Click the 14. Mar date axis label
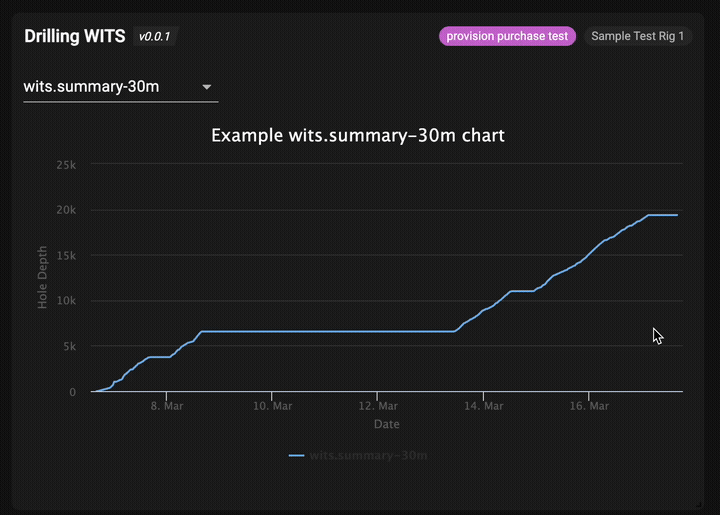The image size is (720, 515). (x=484, y=406)
